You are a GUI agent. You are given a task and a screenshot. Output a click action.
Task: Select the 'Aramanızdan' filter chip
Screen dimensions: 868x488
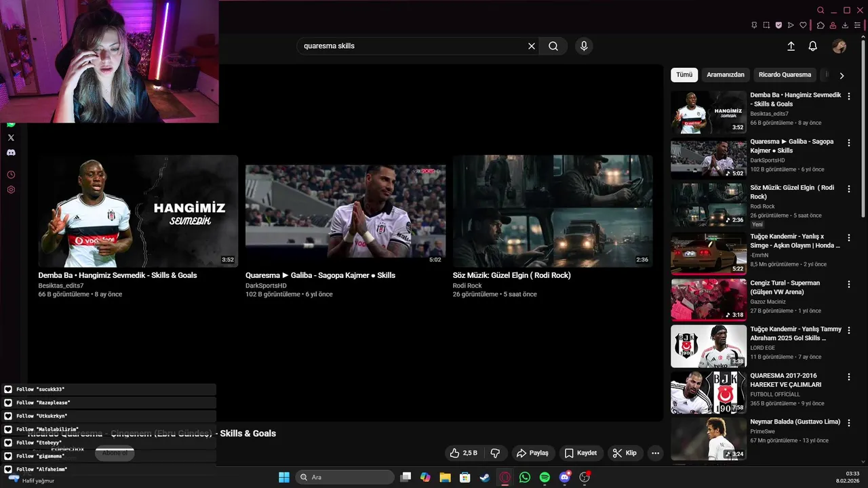coord(726,75)
